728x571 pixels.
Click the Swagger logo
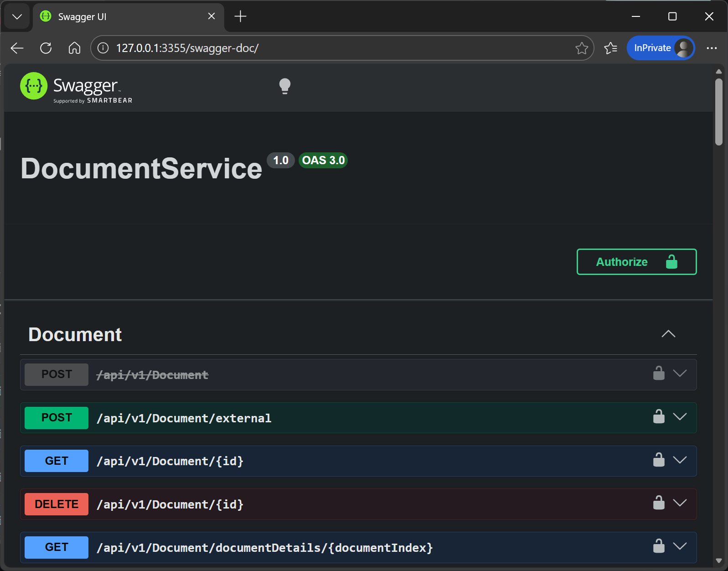click(x=76, y=88)
